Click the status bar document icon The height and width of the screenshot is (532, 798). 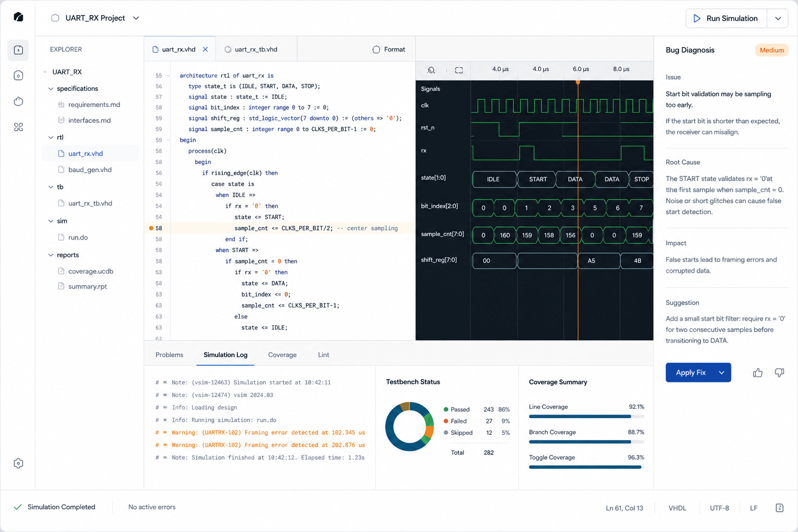coord(779,508)
